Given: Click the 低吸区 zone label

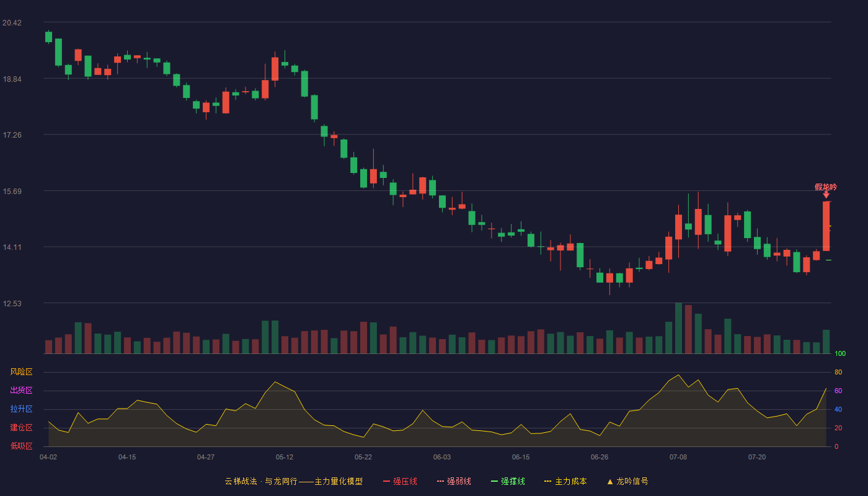Looking at the screenshot, I should click(x=21, y=446).
